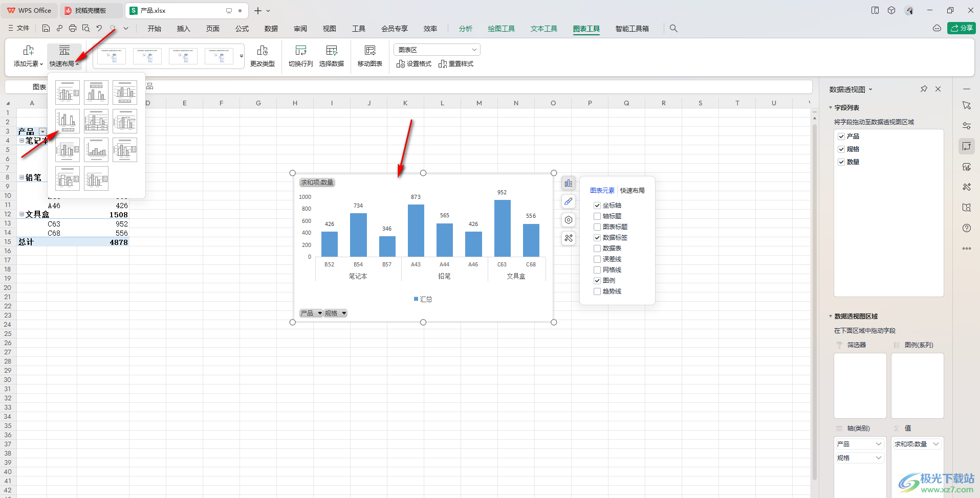Switch to the 绘图工具 ribbon tab
This screenshot has width=980, height=498.
502,29
